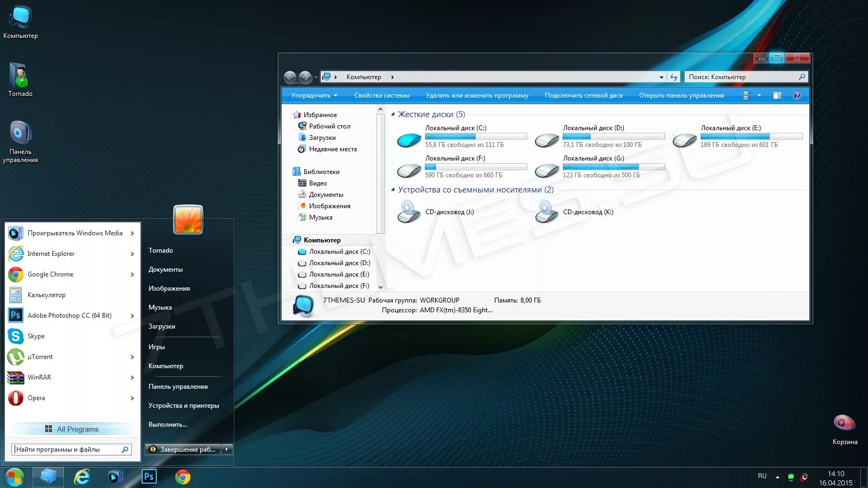Launch Google Chrome from the taskbar
The height and width of the screenshot is (488, 868).
tap(183, 477)
